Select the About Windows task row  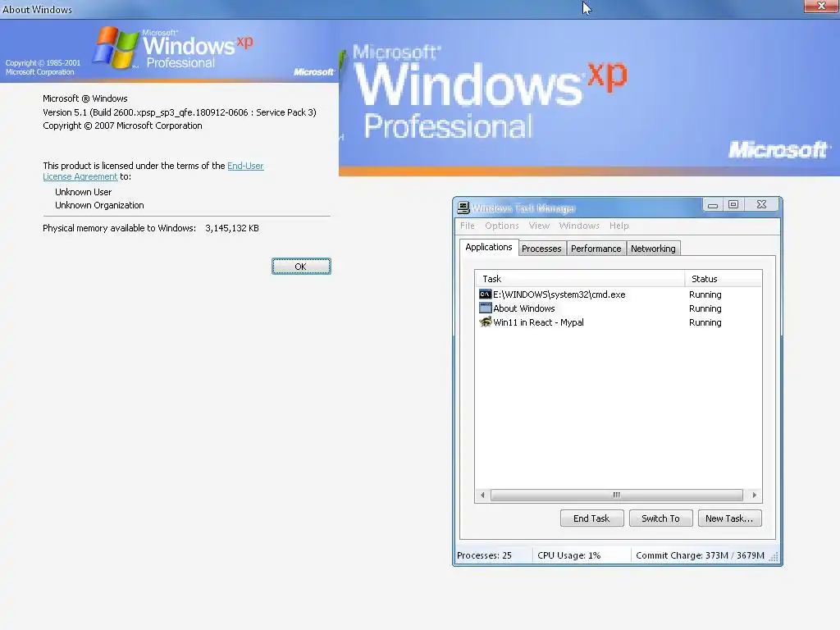tap(619, 308)
